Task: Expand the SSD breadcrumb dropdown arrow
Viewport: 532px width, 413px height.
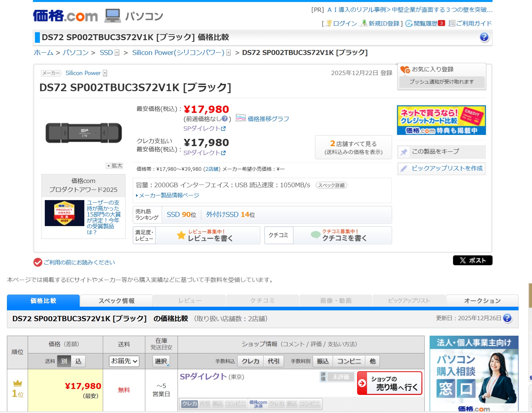Action: 117,53
